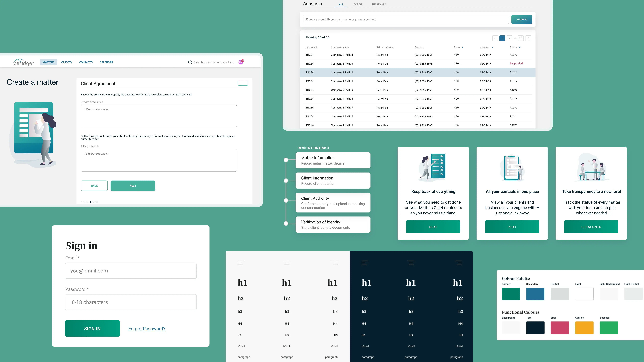Image resolution: width=644 pixels, height=362 pixels.
Task: Click the center-align icon in the light typography panel
Action: 287,263
